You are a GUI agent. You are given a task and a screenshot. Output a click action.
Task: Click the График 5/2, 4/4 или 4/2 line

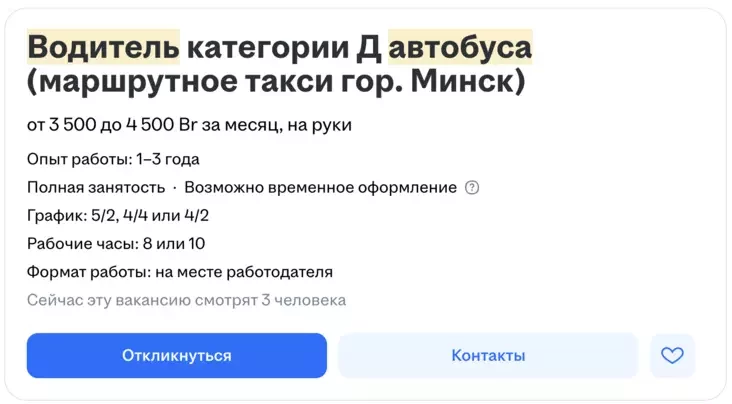pyautogui.click(x=118, y=216)
